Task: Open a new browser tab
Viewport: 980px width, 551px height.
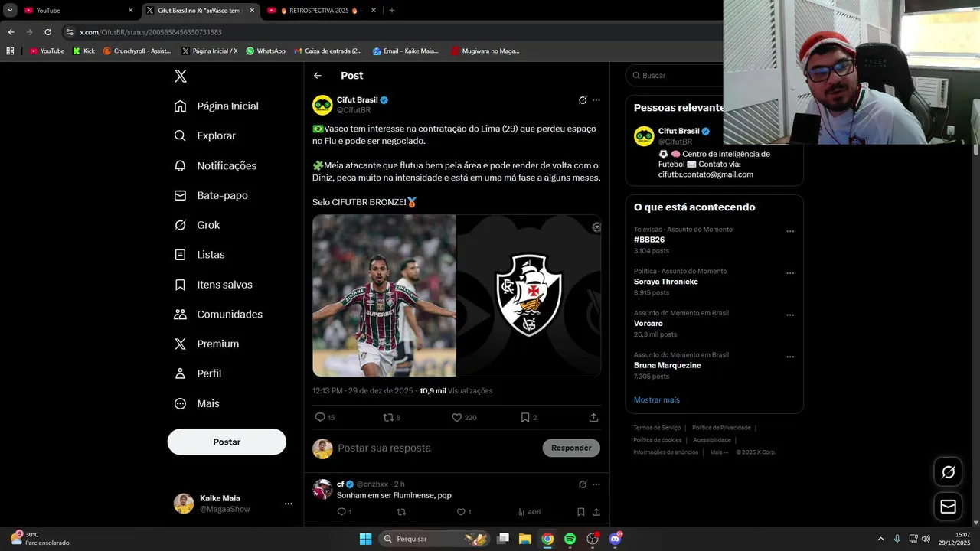Action: 392,11
